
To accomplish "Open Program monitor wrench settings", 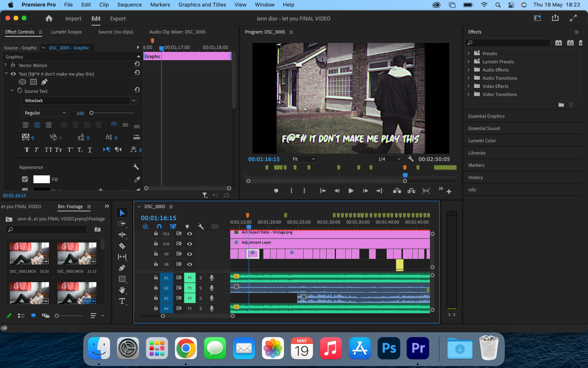I will pos(411,159).
